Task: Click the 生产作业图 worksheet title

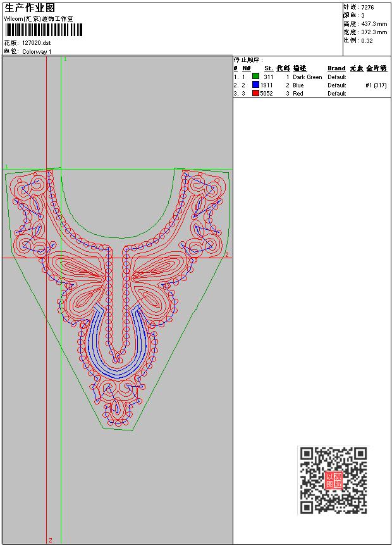Action: (30, 8)
